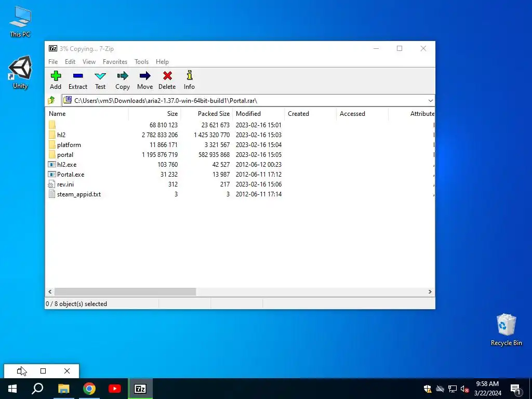Click the Portal.exe file name
The height and width of the screenshot is (399, 532).
point(71,175)
